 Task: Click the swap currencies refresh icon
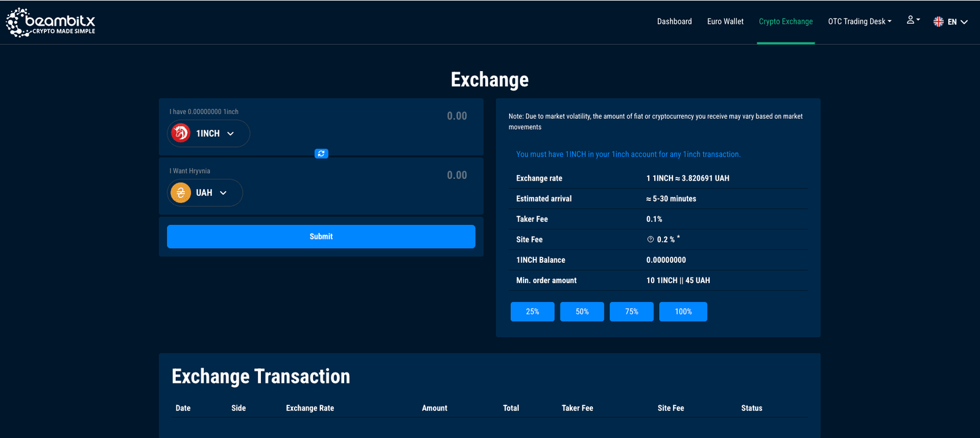321,154
